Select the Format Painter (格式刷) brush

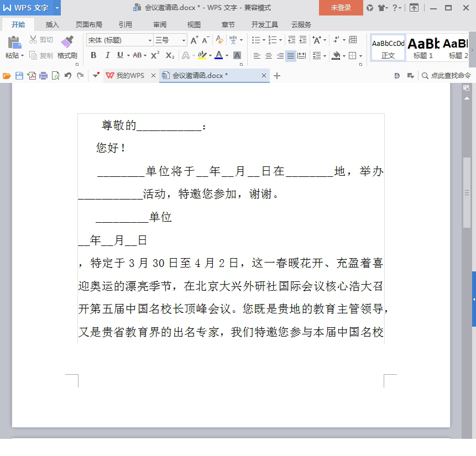(x=67, y=42)
